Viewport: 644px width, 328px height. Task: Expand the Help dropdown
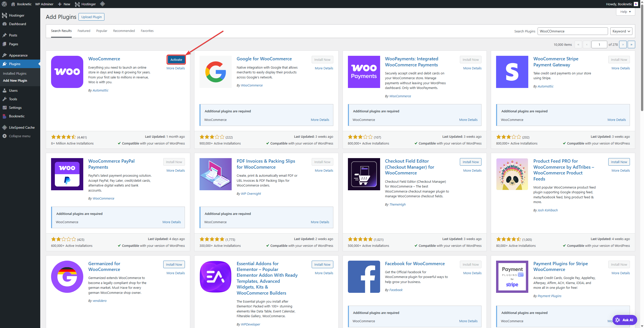click(625, 12)
